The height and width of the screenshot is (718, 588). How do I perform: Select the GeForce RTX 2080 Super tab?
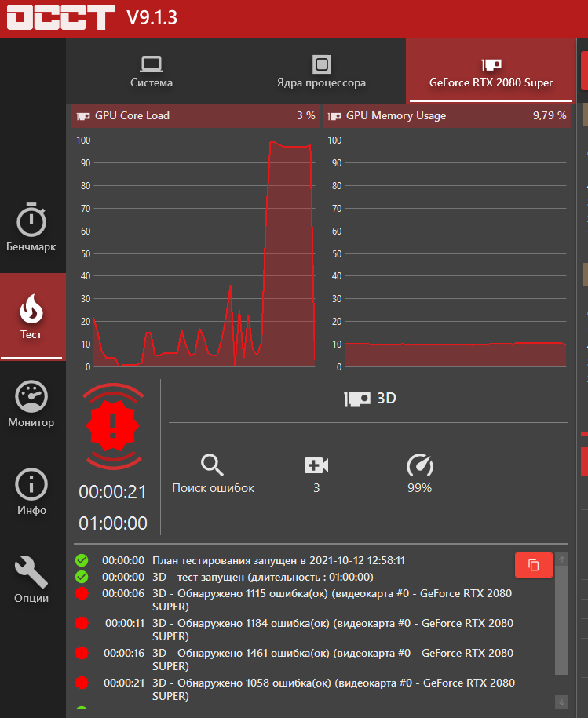[x=491, y=71]
